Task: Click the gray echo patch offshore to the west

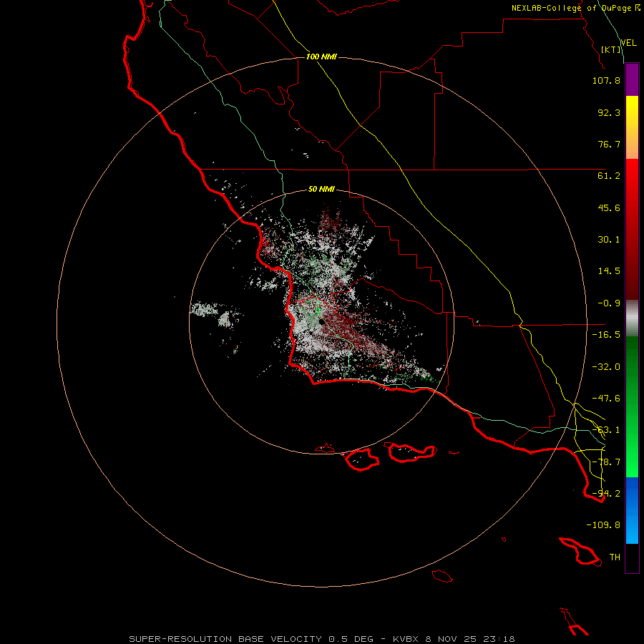Action: [x=204, y=309]
